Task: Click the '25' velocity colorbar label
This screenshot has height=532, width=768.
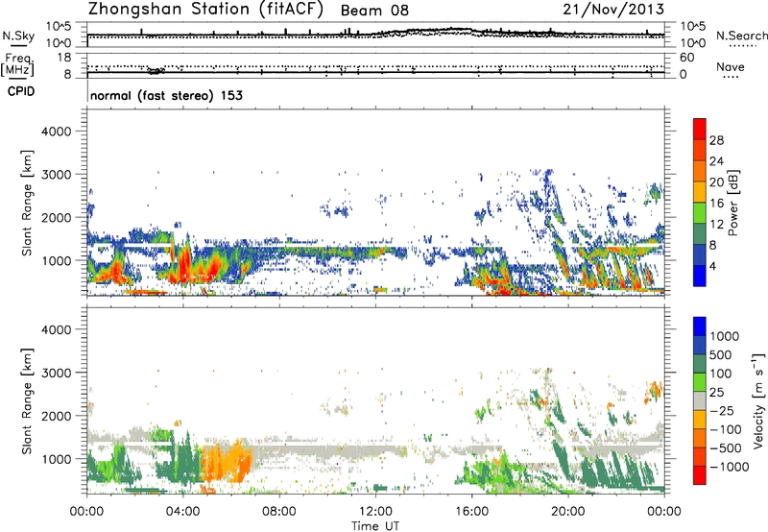Action: click(717, 393)
